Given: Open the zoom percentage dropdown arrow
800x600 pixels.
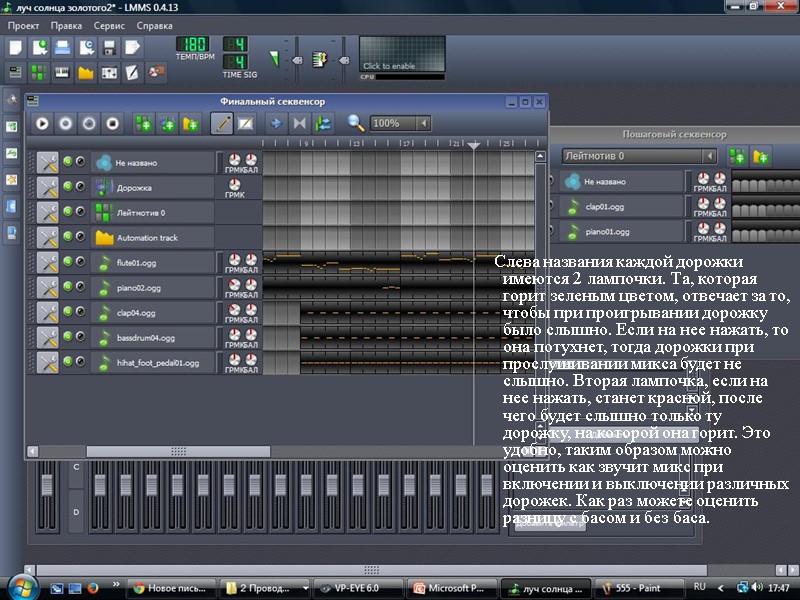Looking at the screenshot, I should pos(424,123).
